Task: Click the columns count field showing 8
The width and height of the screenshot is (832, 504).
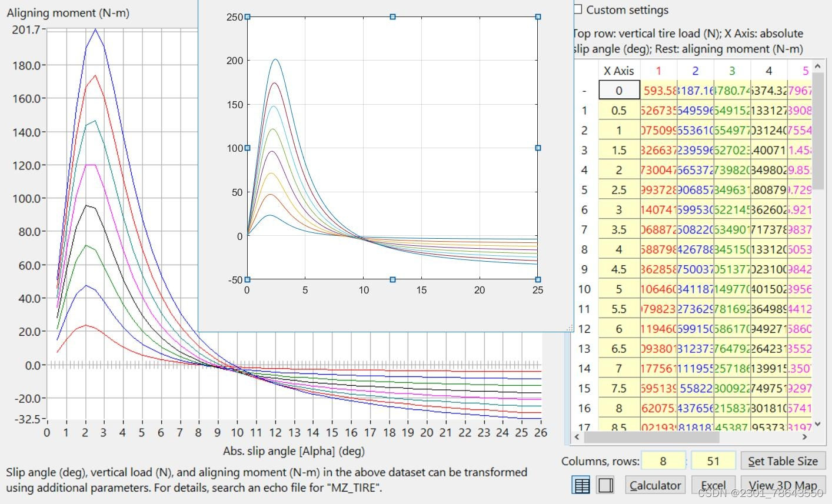Action: click(663, 461)
